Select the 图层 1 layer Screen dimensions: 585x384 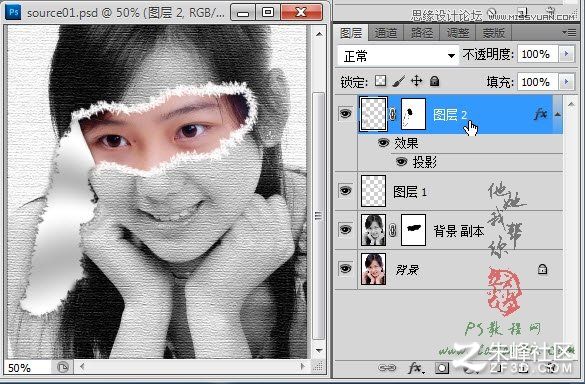click(449, 191)
